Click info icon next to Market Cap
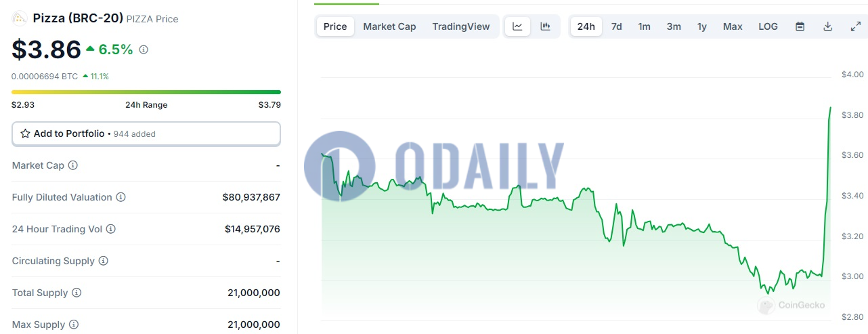Screen dimensions: 868x334 73,165
